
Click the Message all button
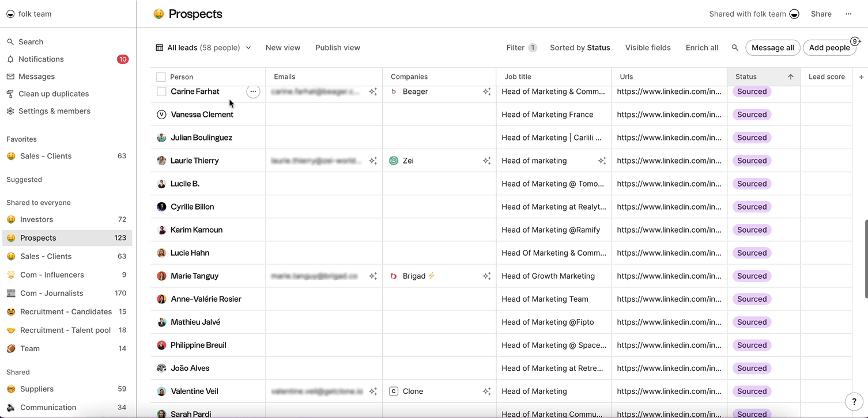coord(773,48)
